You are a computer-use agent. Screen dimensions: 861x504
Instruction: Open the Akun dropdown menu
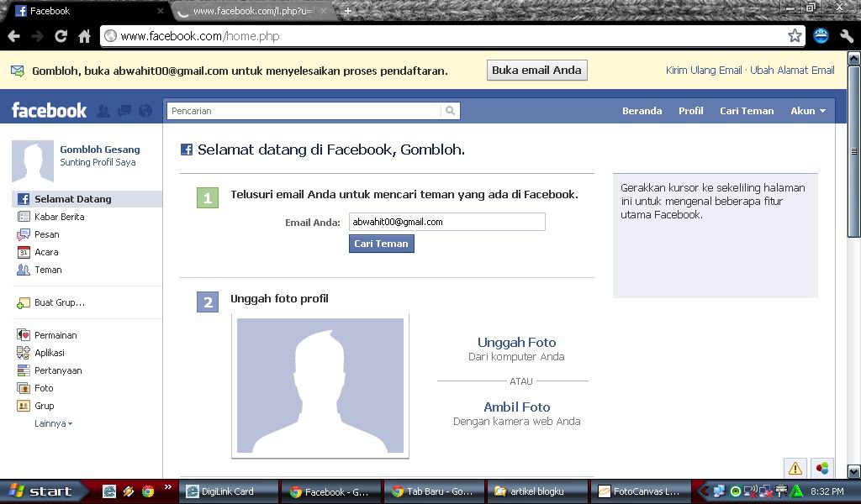point(806,110)
